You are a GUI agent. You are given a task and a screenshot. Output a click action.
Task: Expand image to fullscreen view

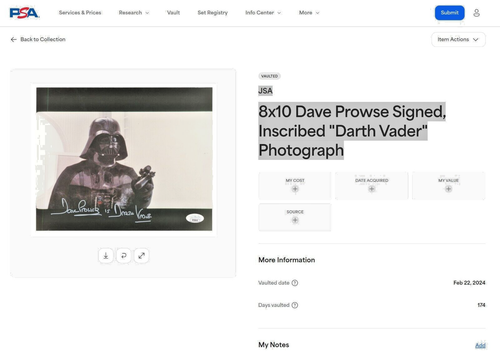[x=142, y=256]
